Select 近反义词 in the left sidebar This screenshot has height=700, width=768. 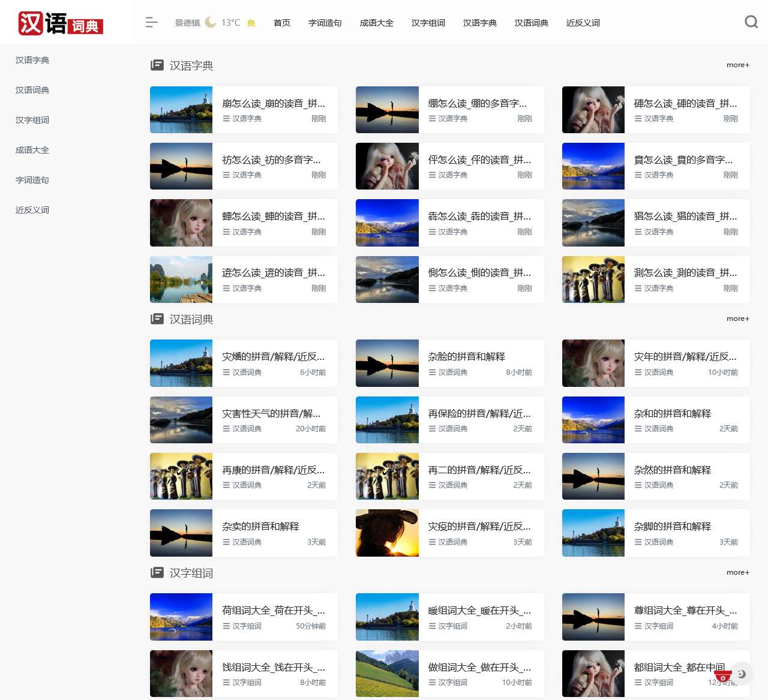pyautogui.click(x=32, y=210)
